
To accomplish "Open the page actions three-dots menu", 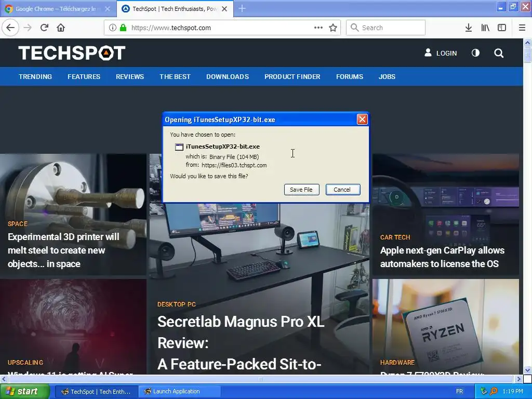I will (x=318, y=28).
